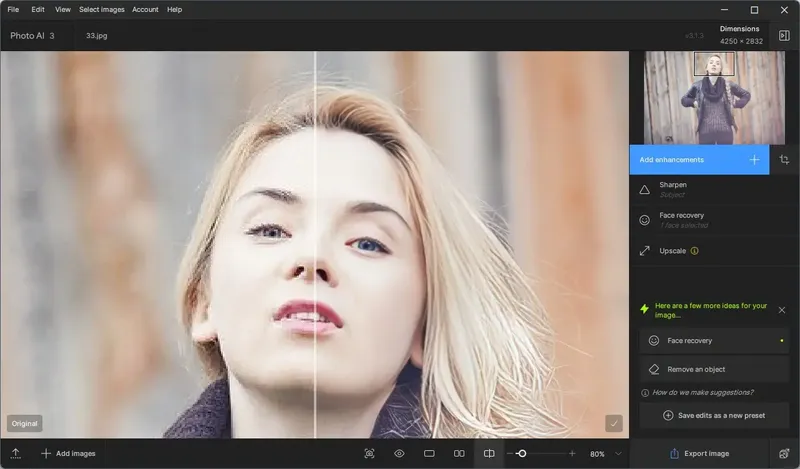This screenshot has height=469, width=800.
Task: Click the zoom dropdown chevron arrow
Action: (618, 454)
